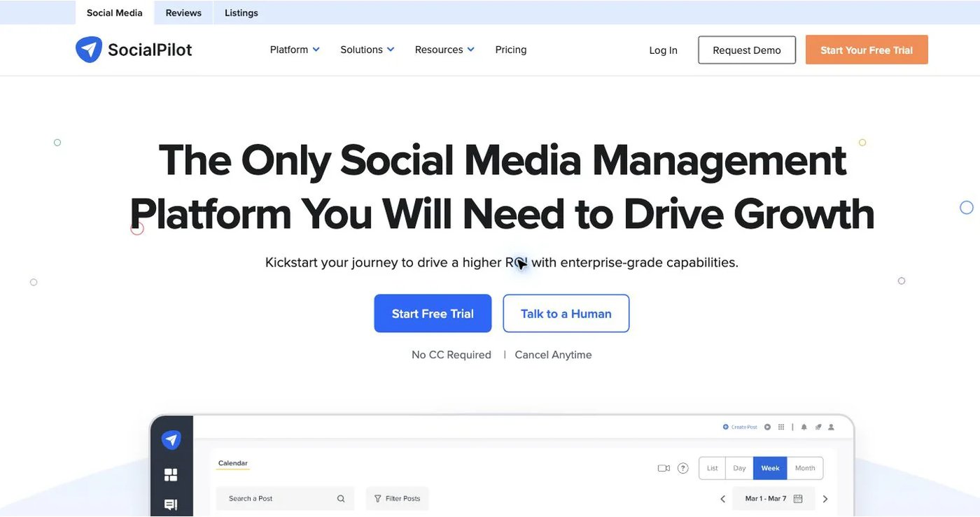Viewport: 980px width, 517px height.
Task: Click into the Search a Post field
Action: [285, 499]
